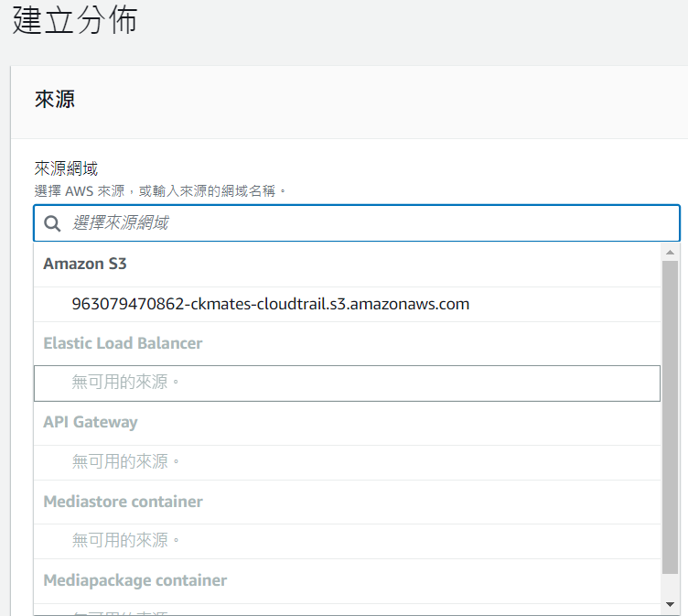The height and width of the screenshot is (616, 688).
Task: Click the Mediastore container group header
Action: click(347, 502)
